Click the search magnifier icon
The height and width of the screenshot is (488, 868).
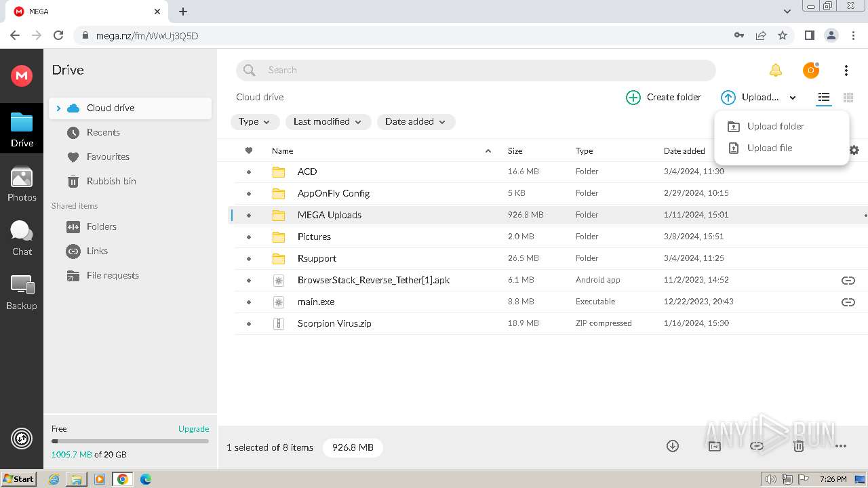(x=250, y=70)
